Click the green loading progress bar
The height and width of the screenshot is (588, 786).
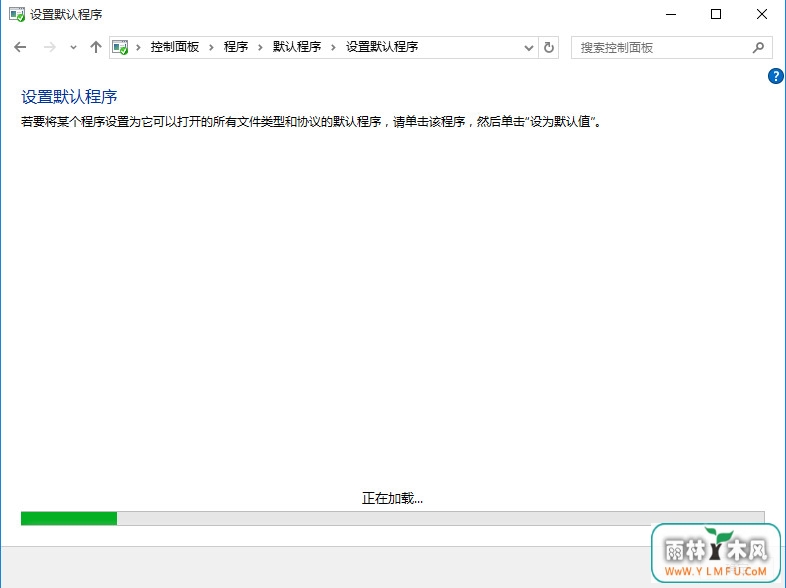[392, 518]
